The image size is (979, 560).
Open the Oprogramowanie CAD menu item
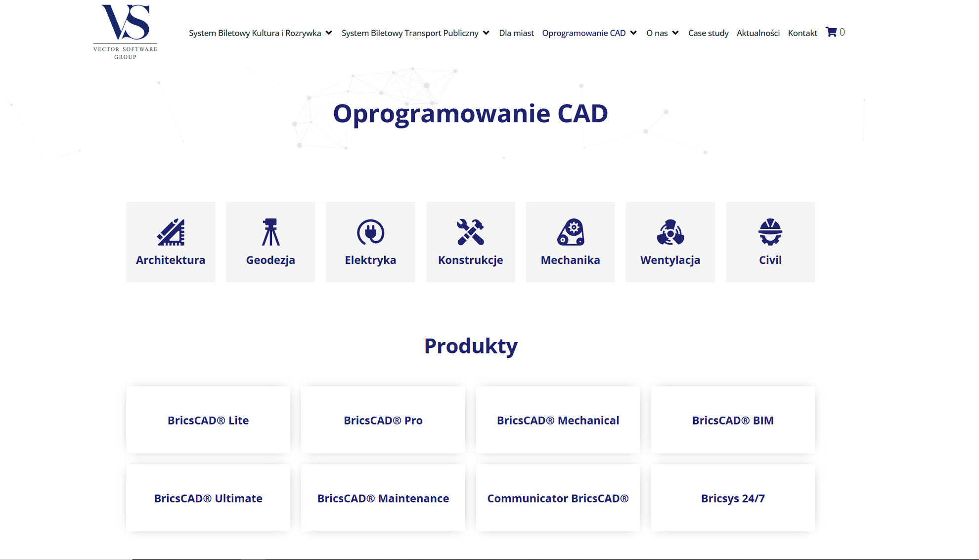(584, 33)
